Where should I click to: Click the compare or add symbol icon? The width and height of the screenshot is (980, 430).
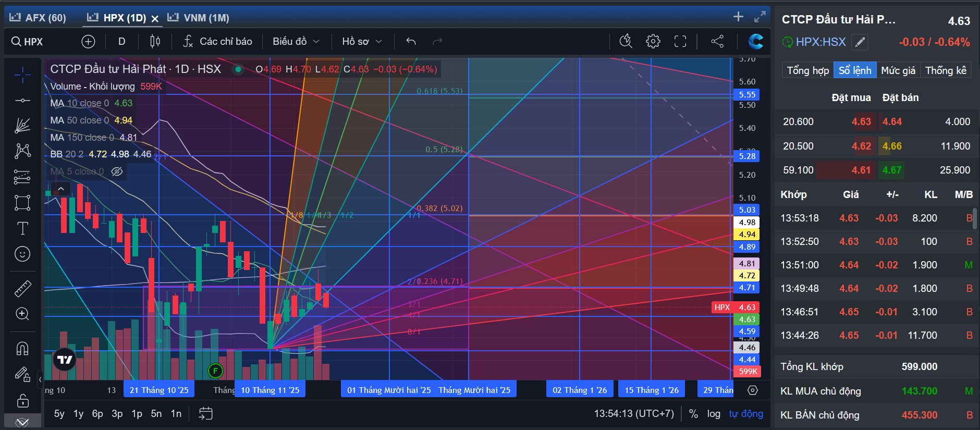click(x=88, y=41)
